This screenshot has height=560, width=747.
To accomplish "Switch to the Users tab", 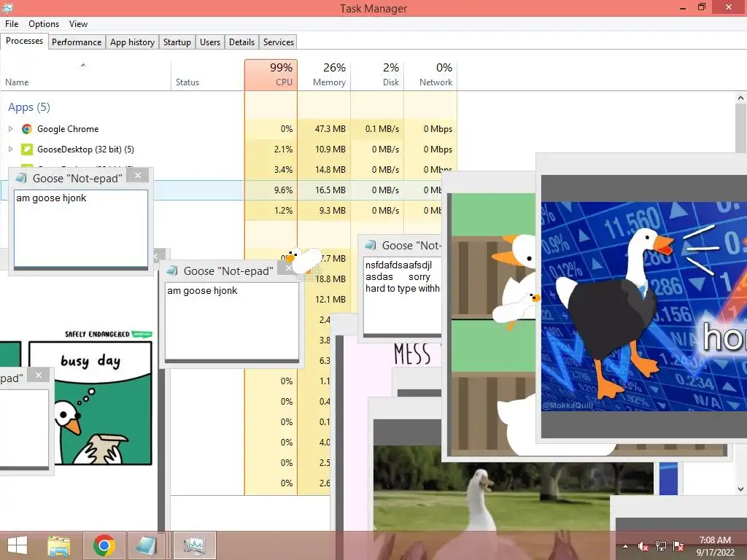I will point(209,42).
